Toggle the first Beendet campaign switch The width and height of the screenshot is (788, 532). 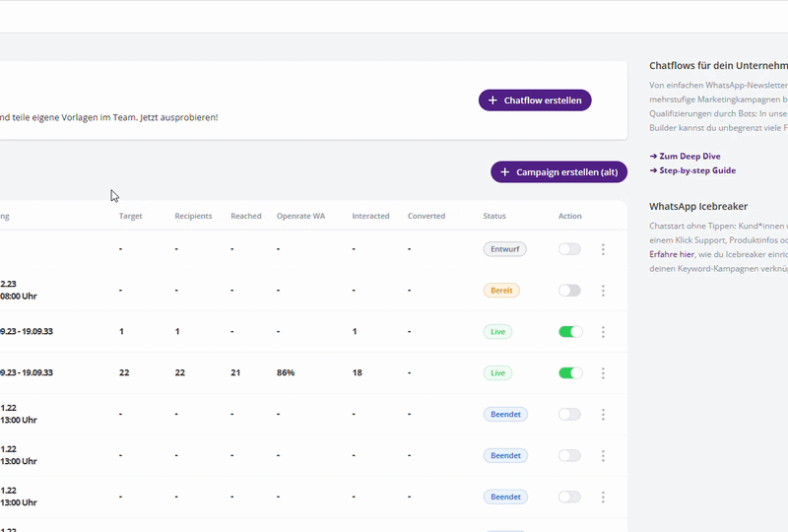tap(569, 415)
